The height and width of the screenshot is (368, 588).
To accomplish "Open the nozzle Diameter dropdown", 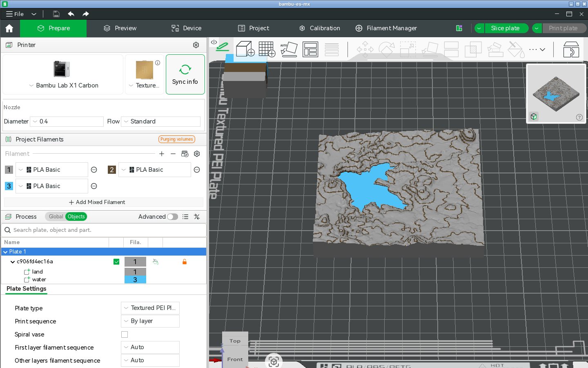I will pyautogui.click(x=67, y=121).
